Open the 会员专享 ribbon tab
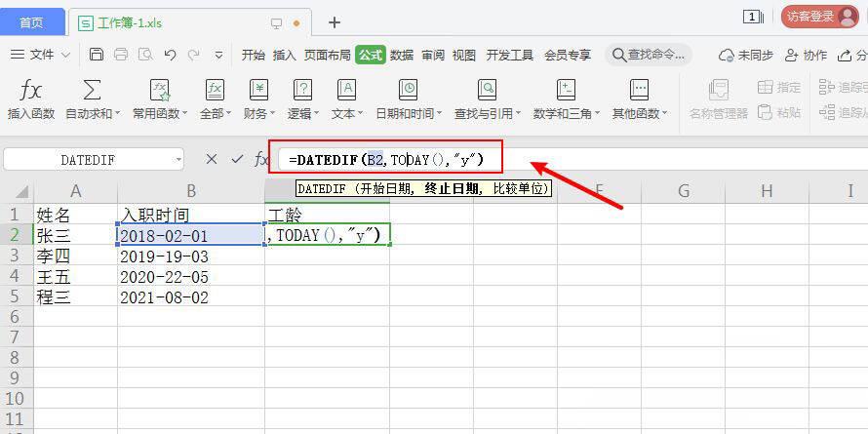This screenshot has height=434, width=868. tap(568, 56)
